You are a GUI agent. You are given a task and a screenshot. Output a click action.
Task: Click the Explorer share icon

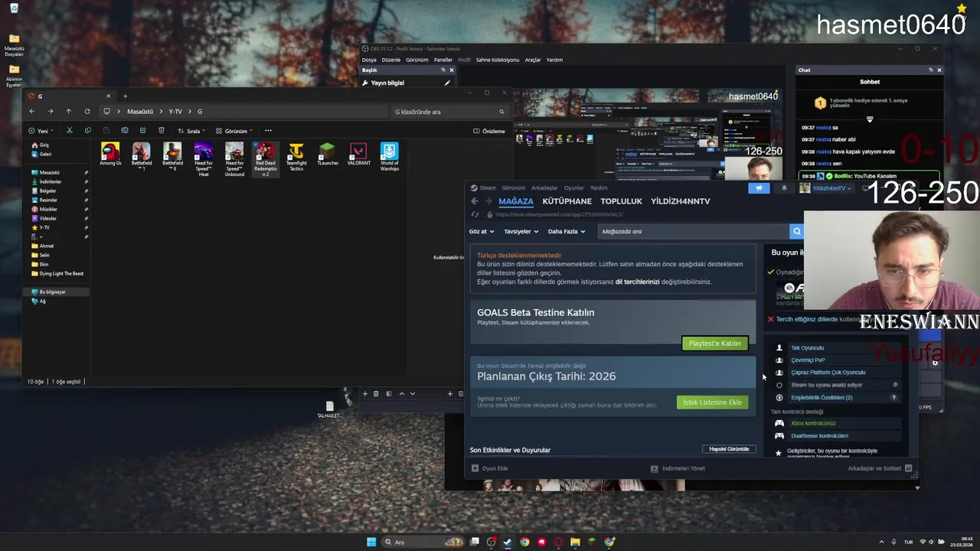click(142, 131)
